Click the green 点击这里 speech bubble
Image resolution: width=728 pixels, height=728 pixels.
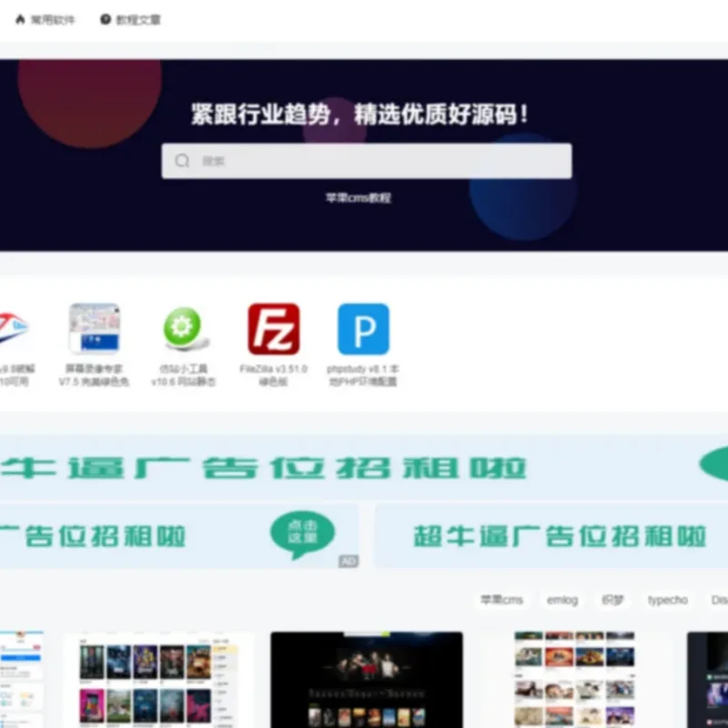pos(303,534)
